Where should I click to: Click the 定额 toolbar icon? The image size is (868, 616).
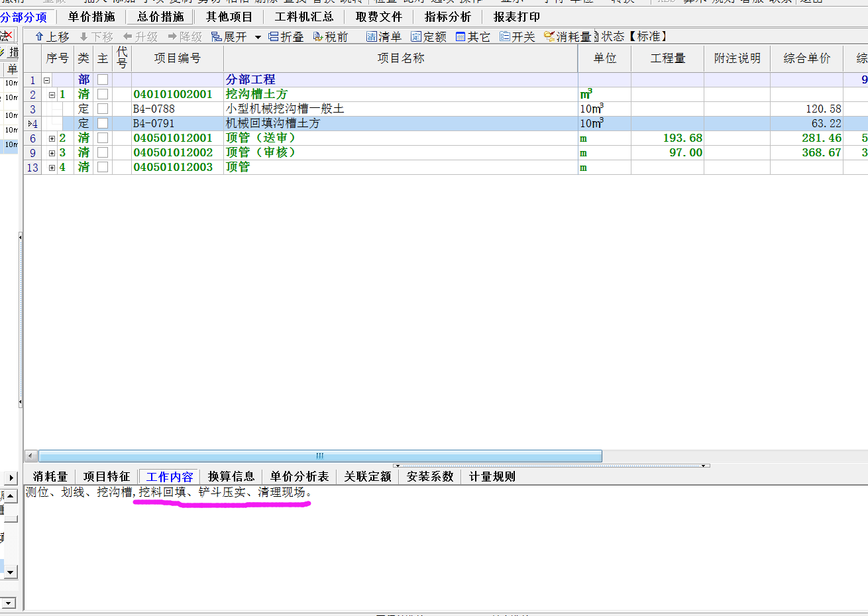click(416, 36)
